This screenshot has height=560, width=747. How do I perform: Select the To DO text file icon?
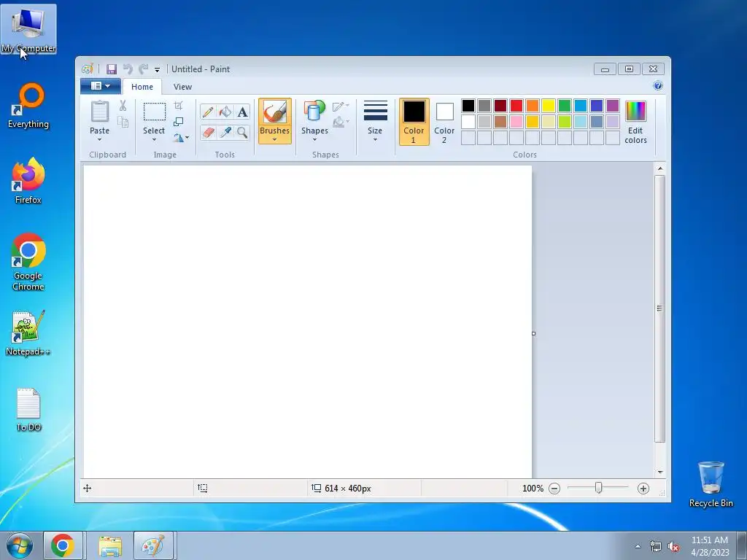tap(28, 410)
